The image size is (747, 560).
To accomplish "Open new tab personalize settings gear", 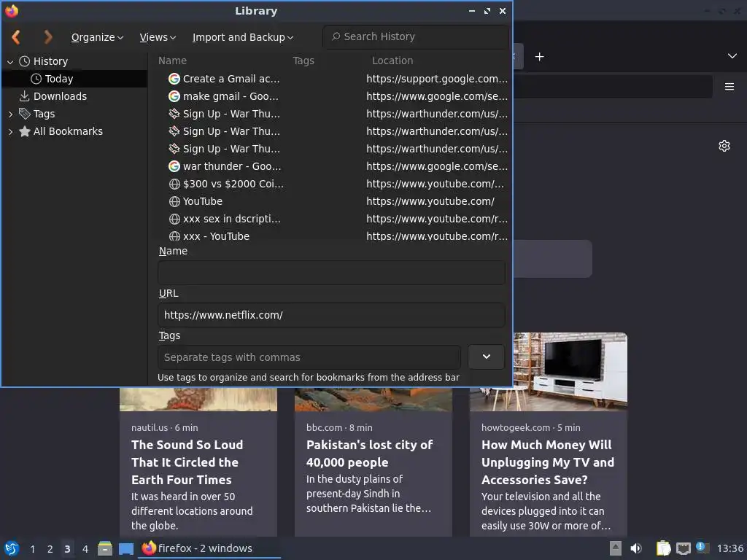I will (x=724, y=146).
